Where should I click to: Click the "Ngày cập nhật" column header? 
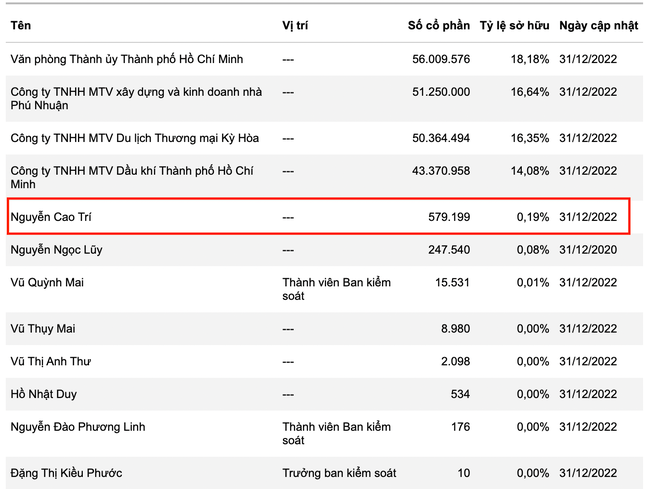pos(597,24)
